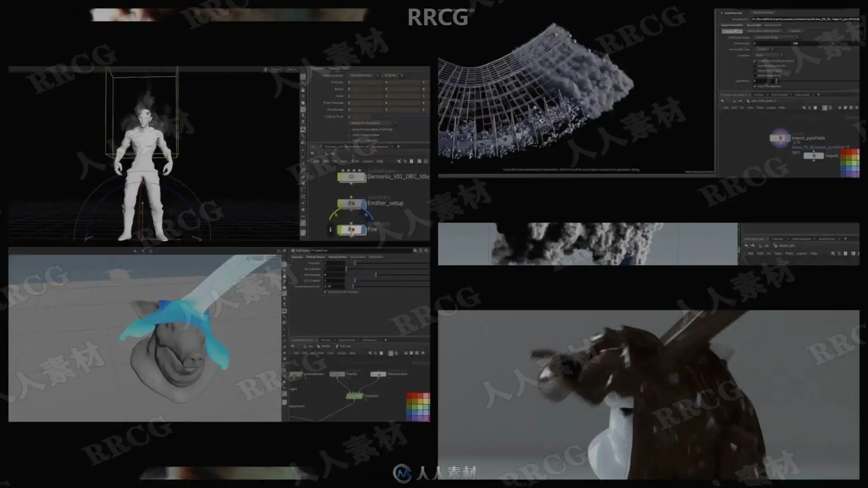868x488 pixels.
Task: Open camera dropdown in character viewport header
Action: 290,70
